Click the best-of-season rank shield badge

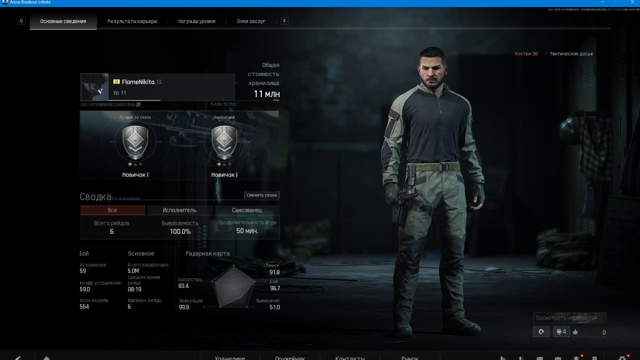pyautogui.click(x=135, y=142)
